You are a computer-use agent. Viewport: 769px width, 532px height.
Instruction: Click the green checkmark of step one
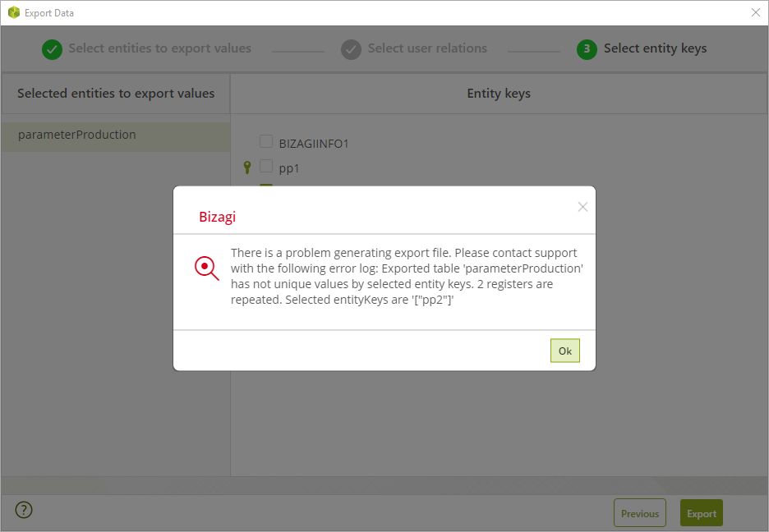tap(52, 49)
